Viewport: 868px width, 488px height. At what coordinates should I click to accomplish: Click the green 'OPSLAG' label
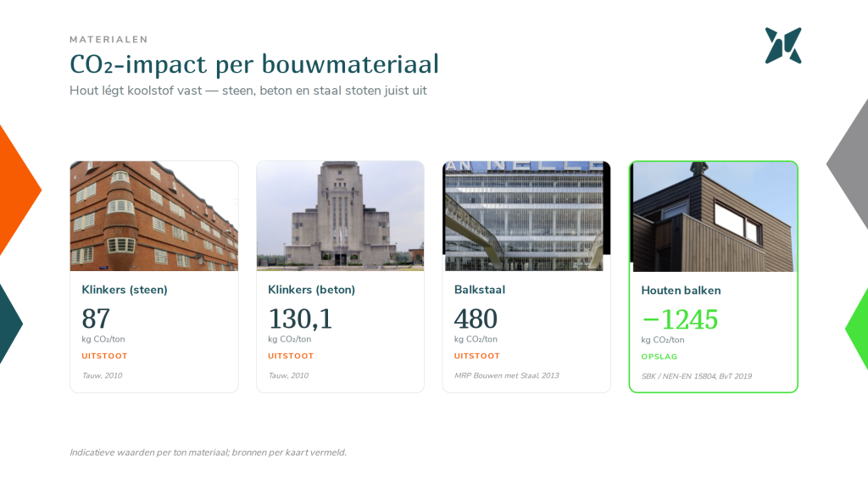(x=659, y=357)
